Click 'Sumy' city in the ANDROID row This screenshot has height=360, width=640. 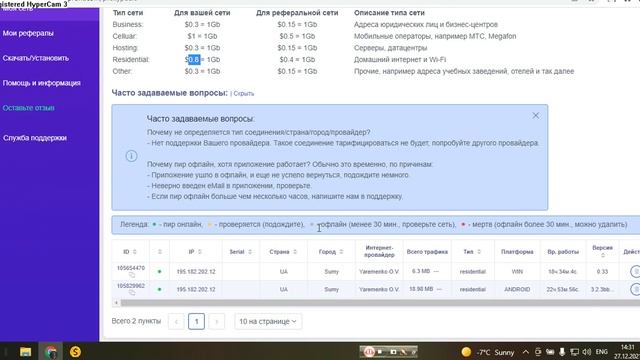tap(331, 289)
